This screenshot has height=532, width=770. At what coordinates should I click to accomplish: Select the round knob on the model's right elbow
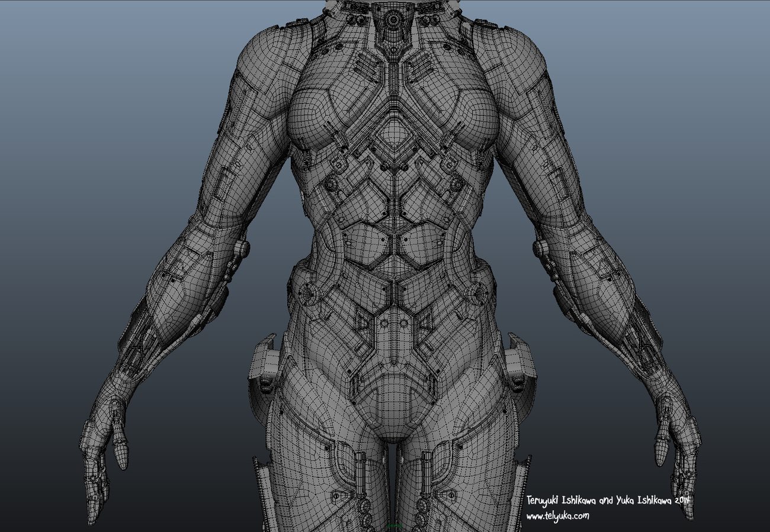tap(242, 248)
